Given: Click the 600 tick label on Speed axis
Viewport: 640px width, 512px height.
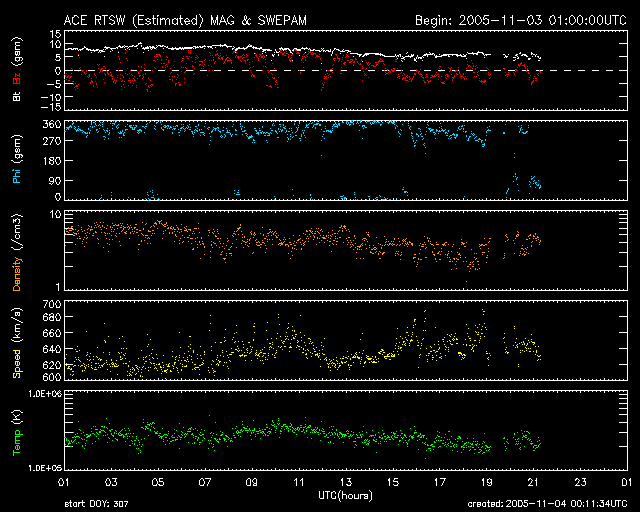Looking at the screenshot, I should click(x=52, y=377).
